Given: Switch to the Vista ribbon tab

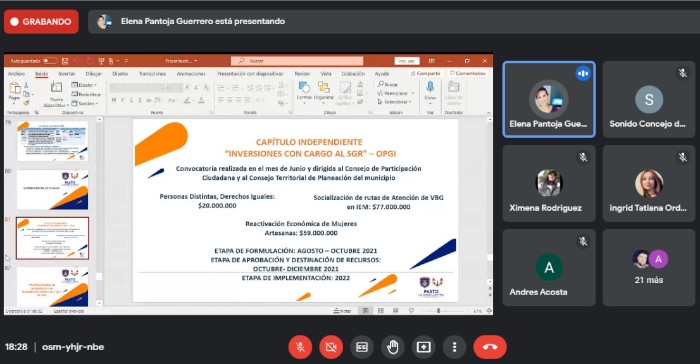Looking at the screenshot, I should pyautogui.click(x=326, y=74).
